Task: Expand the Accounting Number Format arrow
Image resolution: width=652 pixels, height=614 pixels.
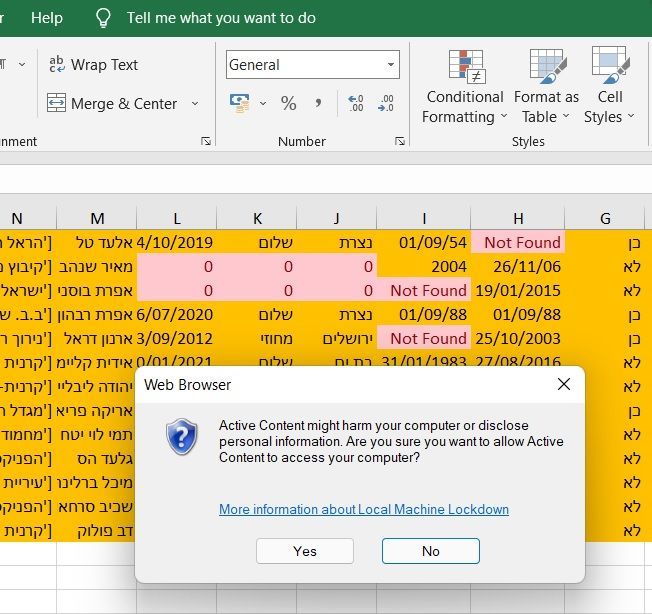Action: click(263, 103)
